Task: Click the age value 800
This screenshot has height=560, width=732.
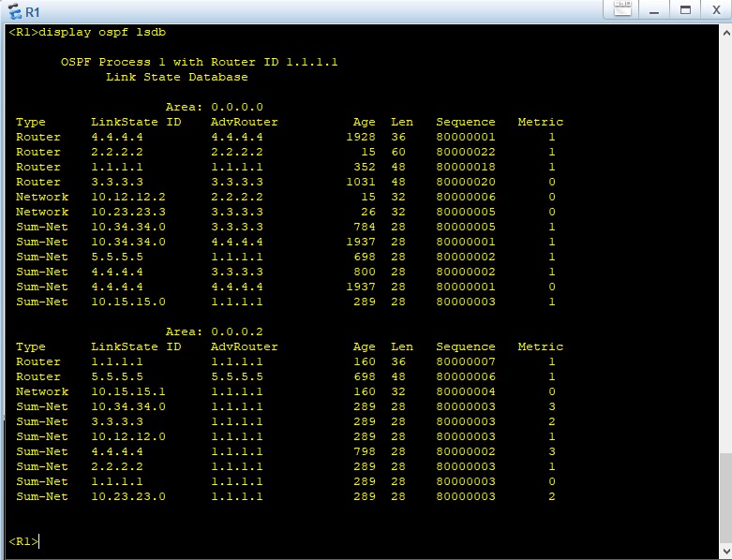Action: [x=365, y=272]
